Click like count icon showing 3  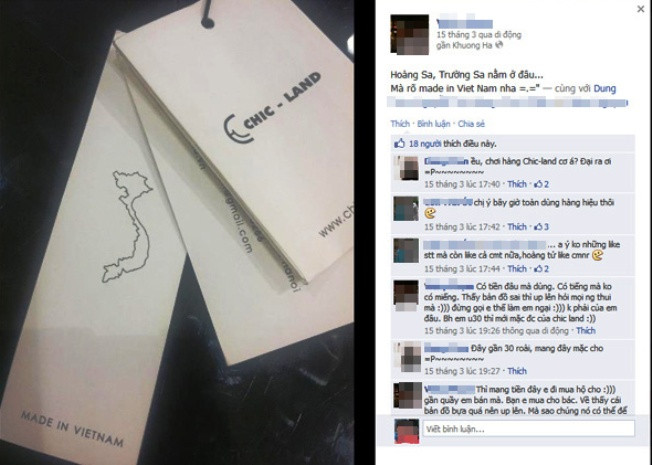tap(541, 227)
